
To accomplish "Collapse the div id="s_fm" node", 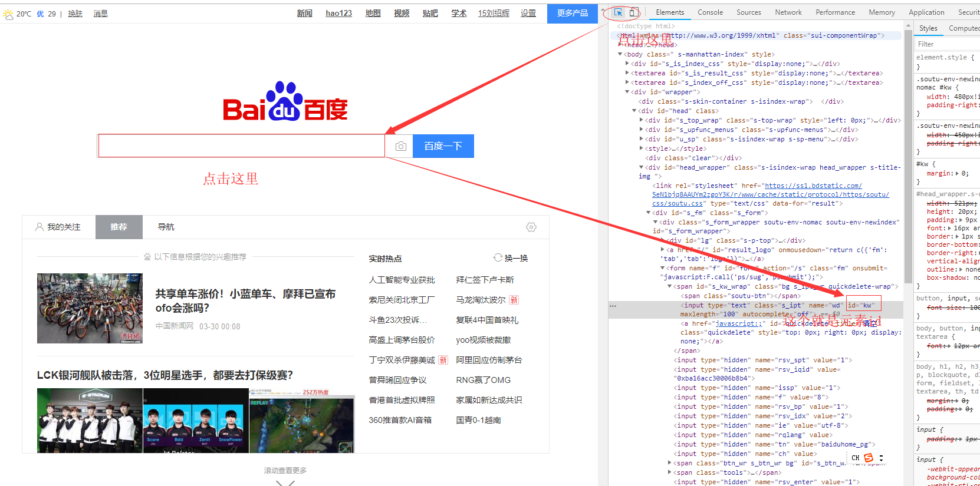I will (x=649, y=213).
